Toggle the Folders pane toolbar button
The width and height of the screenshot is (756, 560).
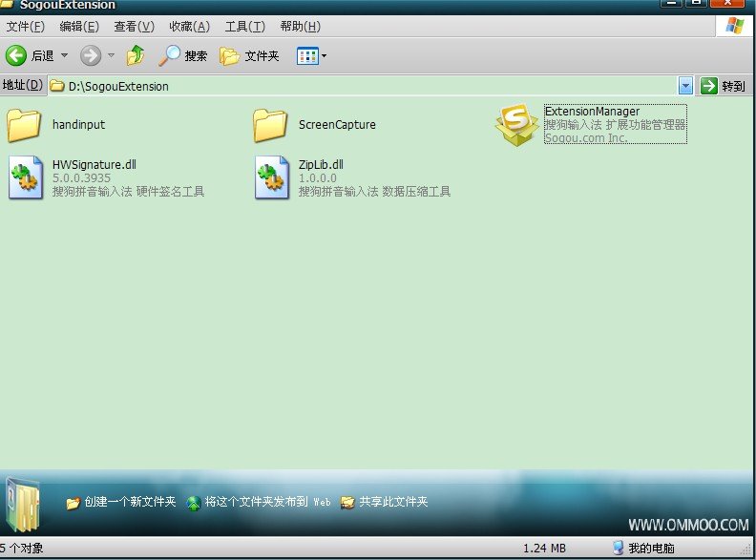(x=249, y=56)
